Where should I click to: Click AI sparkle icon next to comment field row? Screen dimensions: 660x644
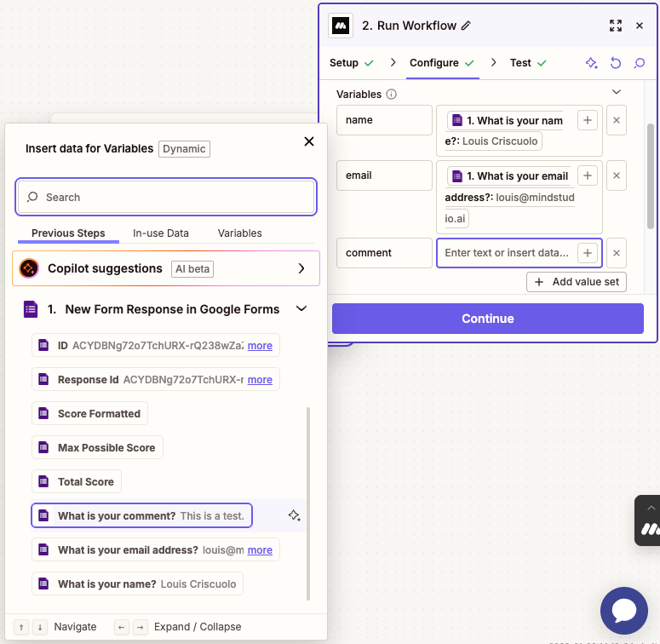tap(294, 515)
